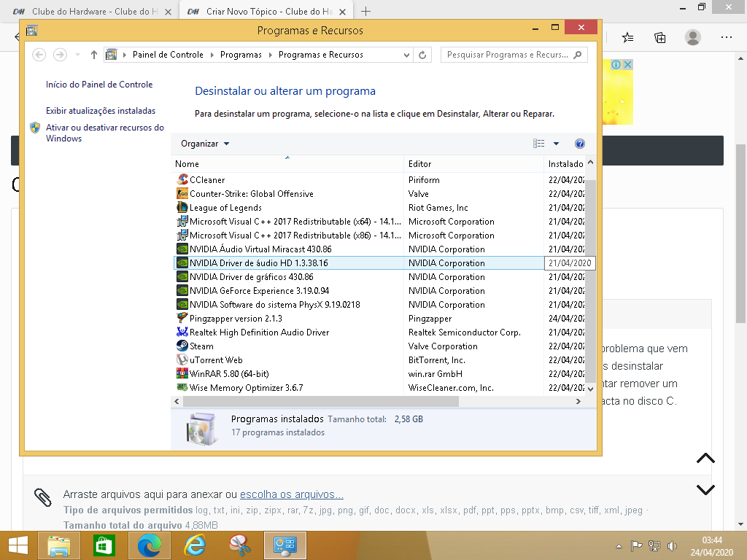
Task: Click the Pingzapper program icon
Action: tap(182, 318)
